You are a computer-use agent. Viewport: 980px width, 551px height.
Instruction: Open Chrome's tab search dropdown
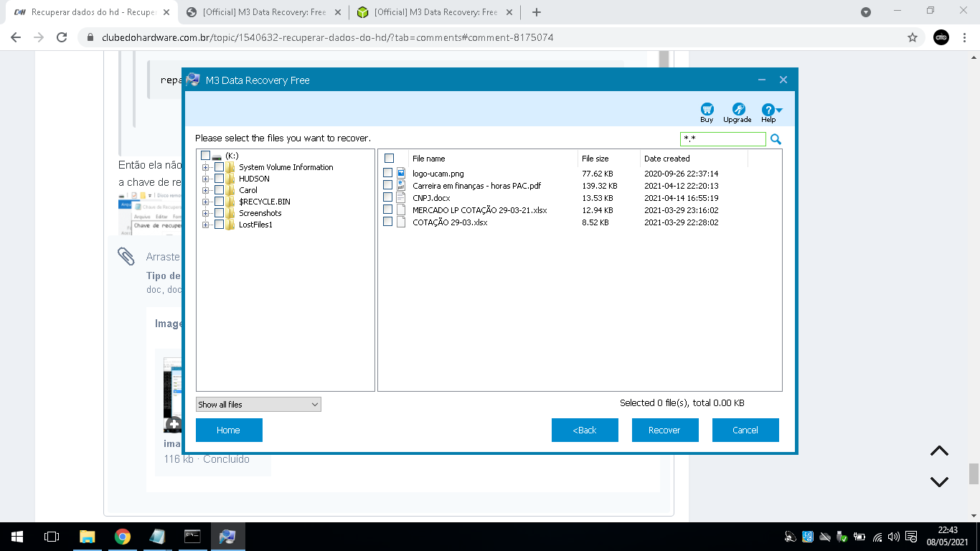tap(866, 12)
